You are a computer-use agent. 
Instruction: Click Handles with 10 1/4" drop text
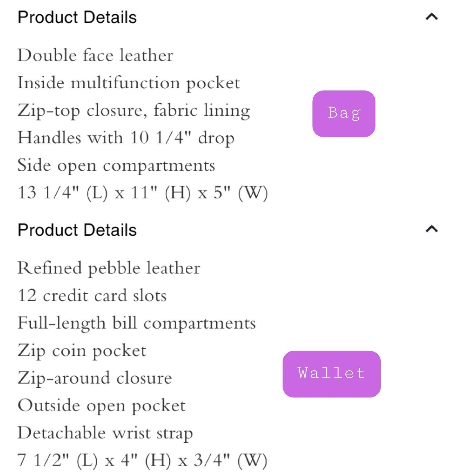point(126,138)
